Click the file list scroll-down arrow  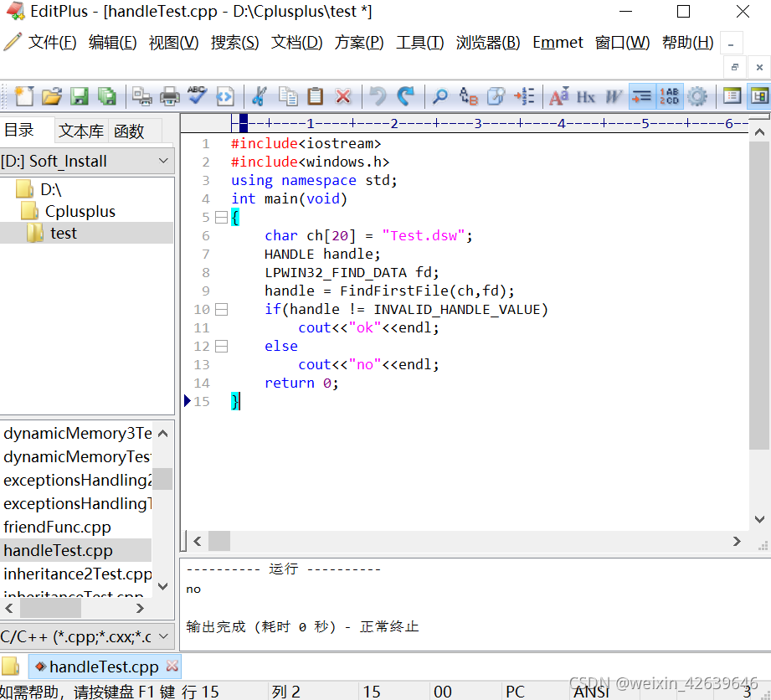(162, 586)
